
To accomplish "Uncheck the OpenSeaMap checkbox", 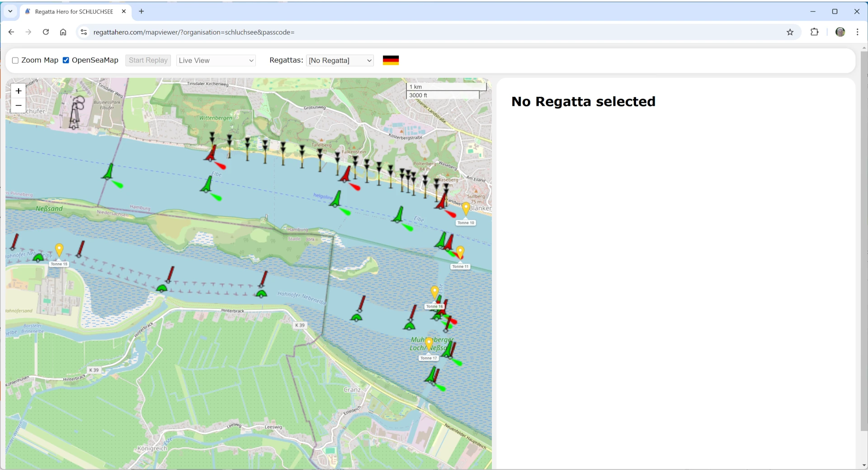I will 66,61.
